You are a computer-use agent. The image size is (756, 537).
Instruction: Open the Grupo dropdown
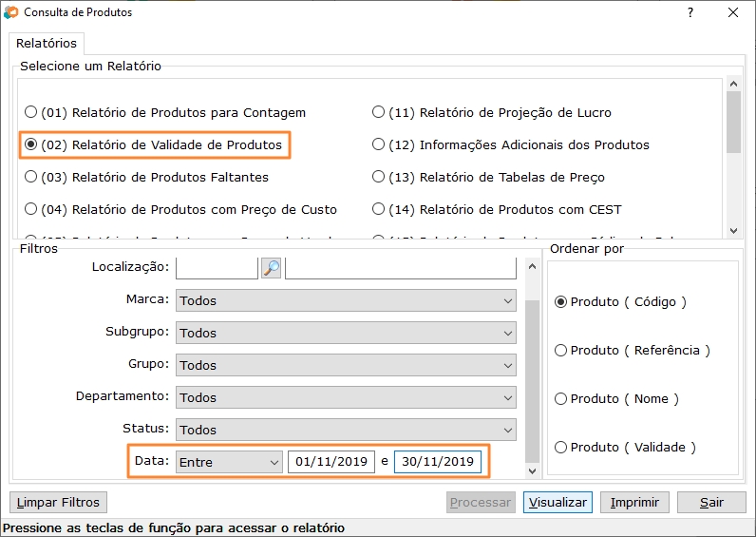click(x=346, y=365)
